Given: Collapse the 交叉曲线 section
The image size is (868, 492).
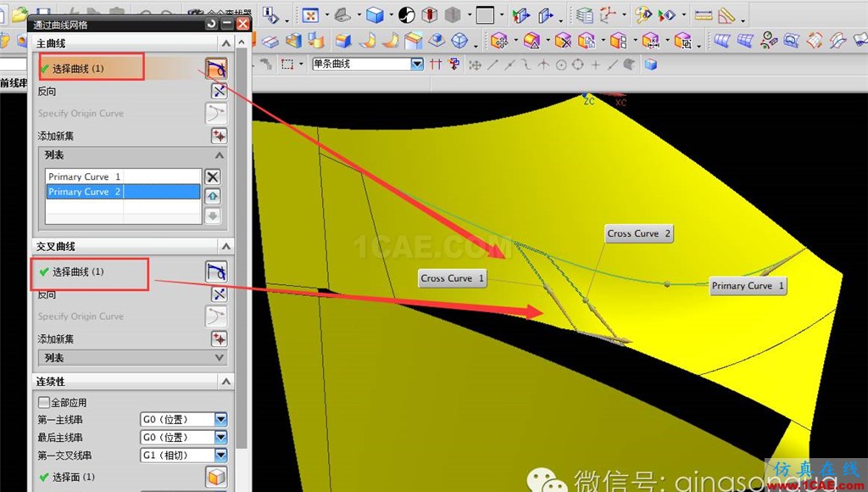Looking at the screenshot, I should pos(225,246).
